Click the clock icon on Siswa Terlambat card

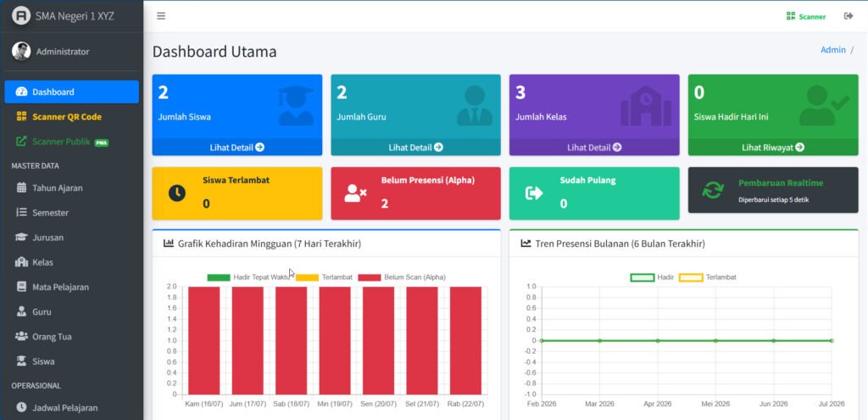(x=177, y=193)
